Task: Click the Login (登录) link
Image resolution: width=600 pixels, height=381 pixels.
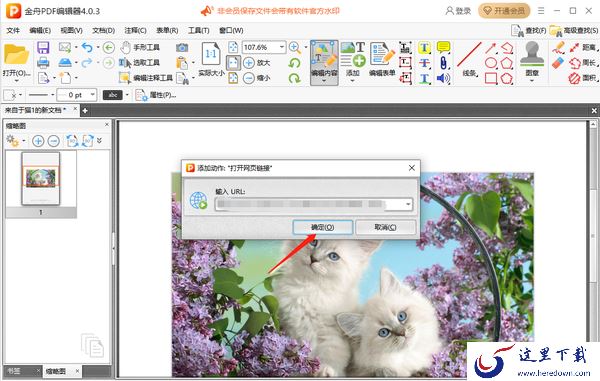Action: (x=458, y=11)
